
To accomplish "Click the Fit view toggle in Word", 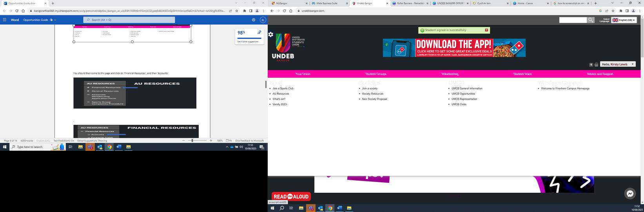I will 229,141.
